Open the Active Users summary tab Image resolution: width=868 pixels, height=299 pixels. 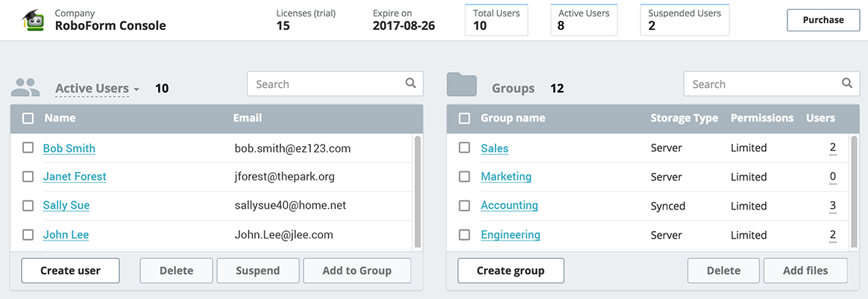pyautogui.click(x=584, y=20)
